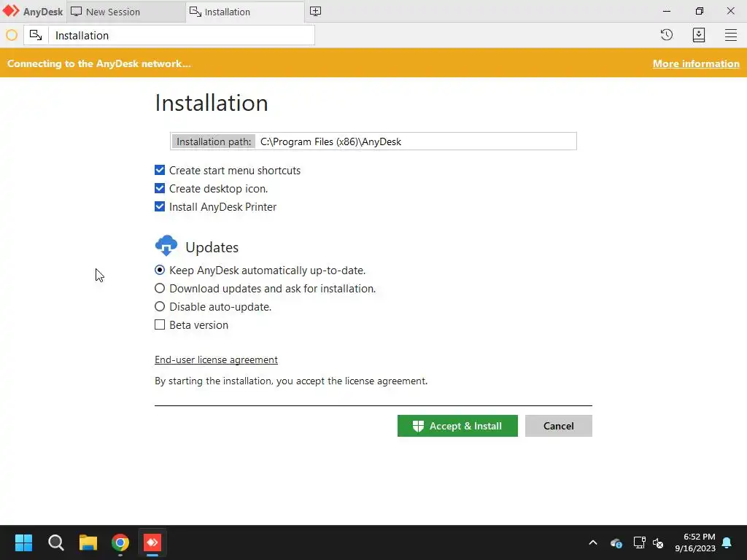Screen dimensions: 747x560
Task: Open Windows taskbar search
Action: (x=55, y=542)
